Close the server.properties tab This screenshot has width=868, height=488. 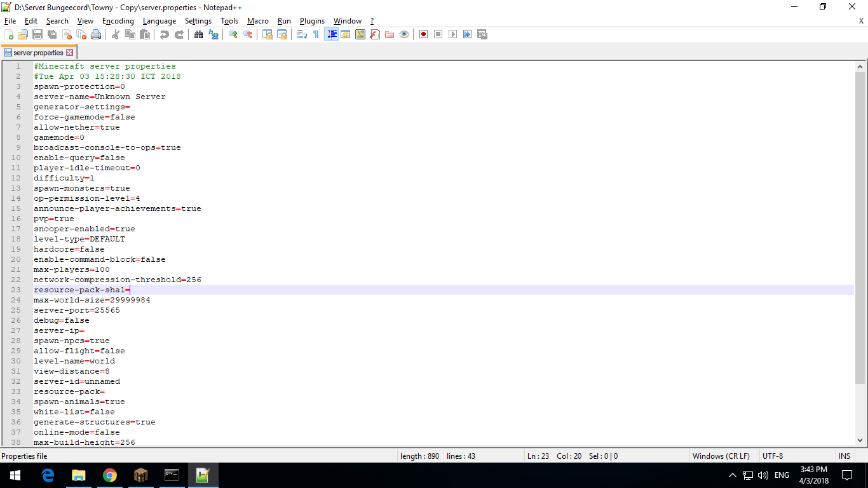click(70, 53)
